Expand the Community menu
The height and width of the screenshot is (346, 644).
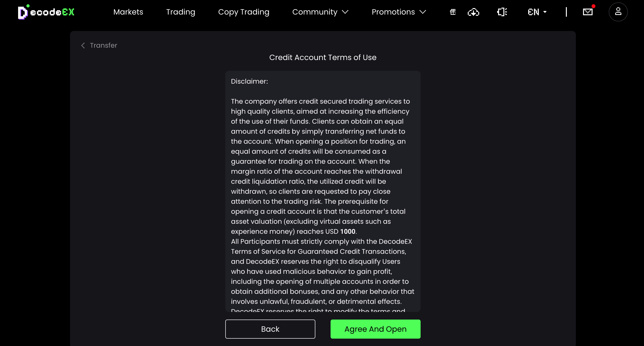coord(320,12)
